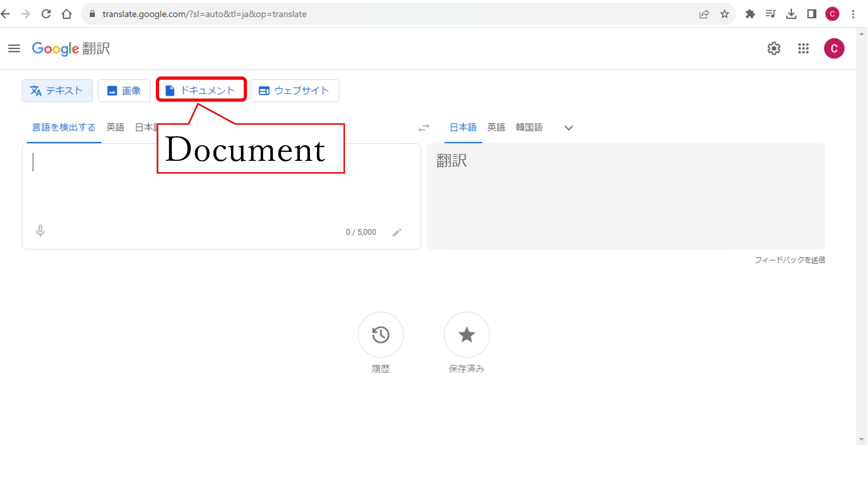Open saved translations via 保存済み star icon
868x479 pixels.
pyautogui.click(x=466, y=335)
